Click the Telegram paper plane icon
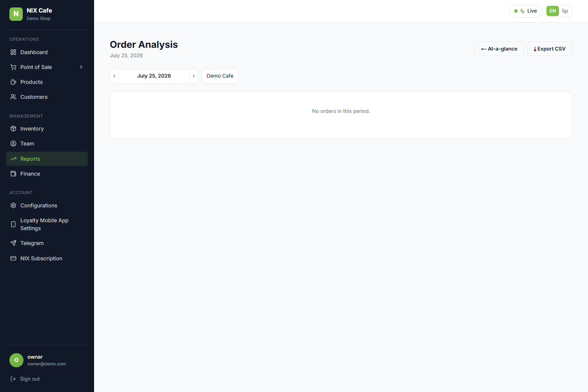This screenshot has width=588, height=392. [x=13, y=243]
